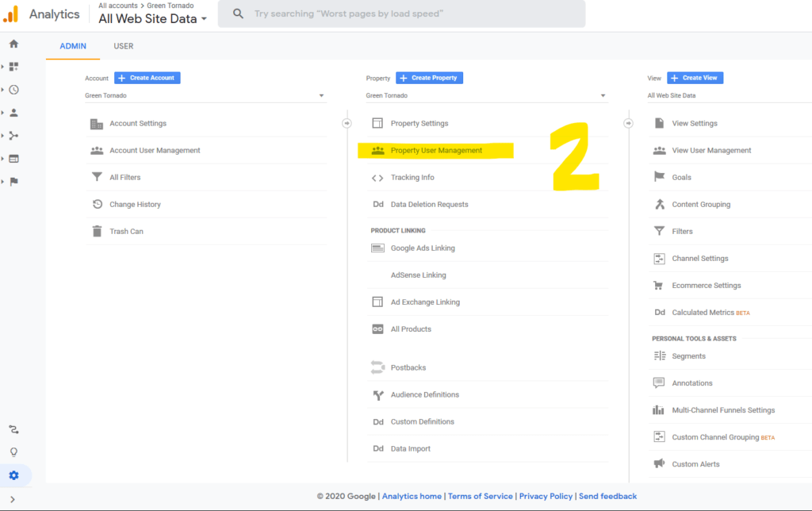The image size is (812, 511).
Task: Click the Admin gear icon
Action: (x=14, y=475)
